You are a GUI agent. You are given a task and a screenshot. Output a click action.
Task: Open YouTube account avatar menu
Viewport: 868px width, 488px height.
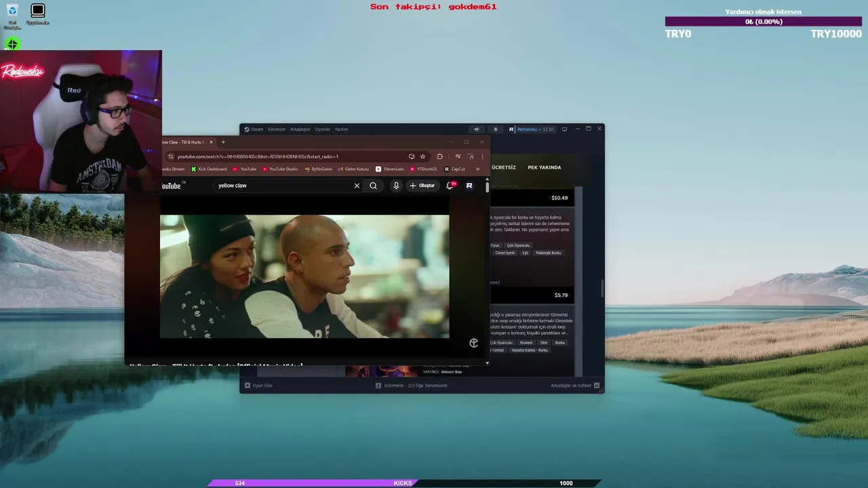(x=469, y=186)
